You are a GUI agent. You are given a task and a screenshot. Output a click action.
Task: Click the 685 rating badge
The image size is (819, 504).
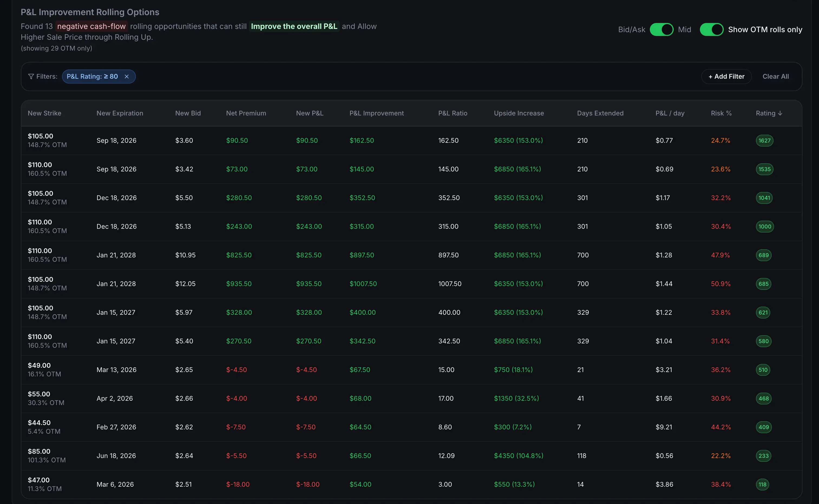click(x=763, y=284)
